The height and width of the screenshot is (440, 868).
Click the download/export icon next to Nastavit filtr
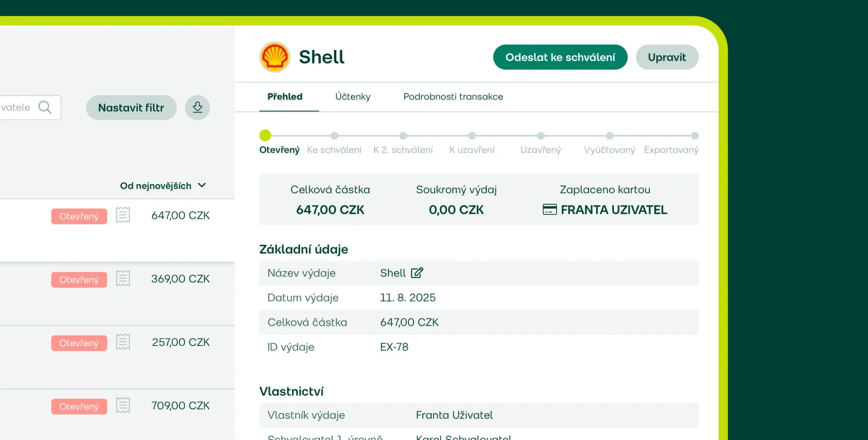click(197, 107)
